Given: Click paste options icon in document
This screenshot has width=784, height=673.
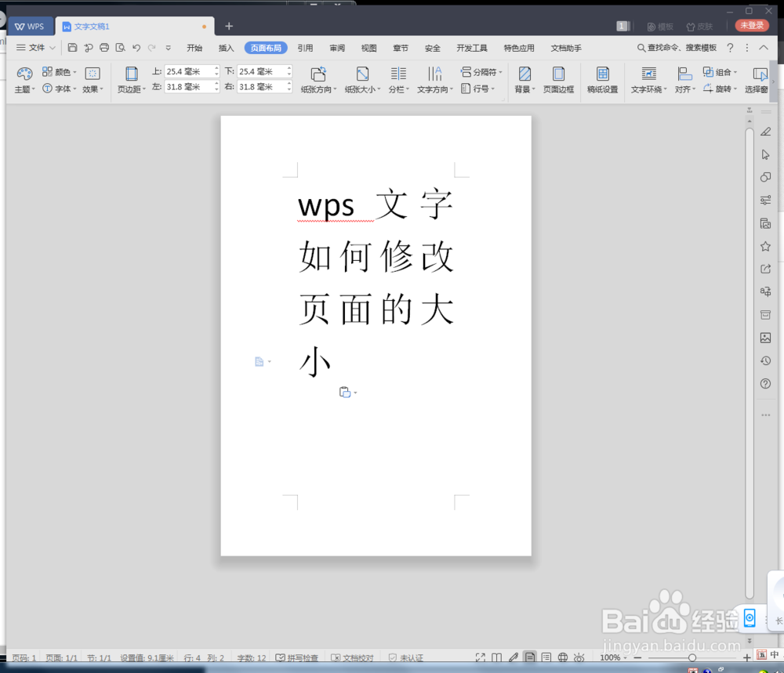Looking at the screenshot, I should pyautogui.click(x=347, y=393).
